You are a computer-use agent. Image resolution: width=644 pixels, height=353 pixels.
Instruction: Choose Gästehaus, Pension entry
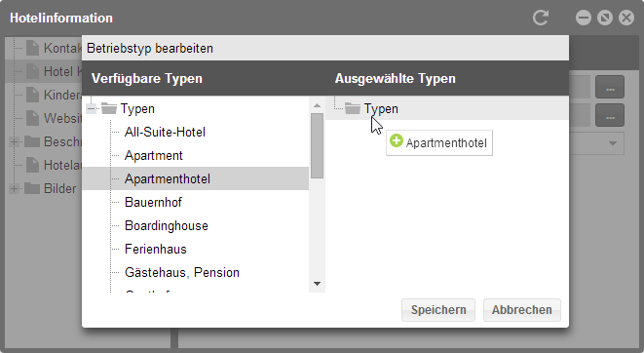click(x=182, y=272)
